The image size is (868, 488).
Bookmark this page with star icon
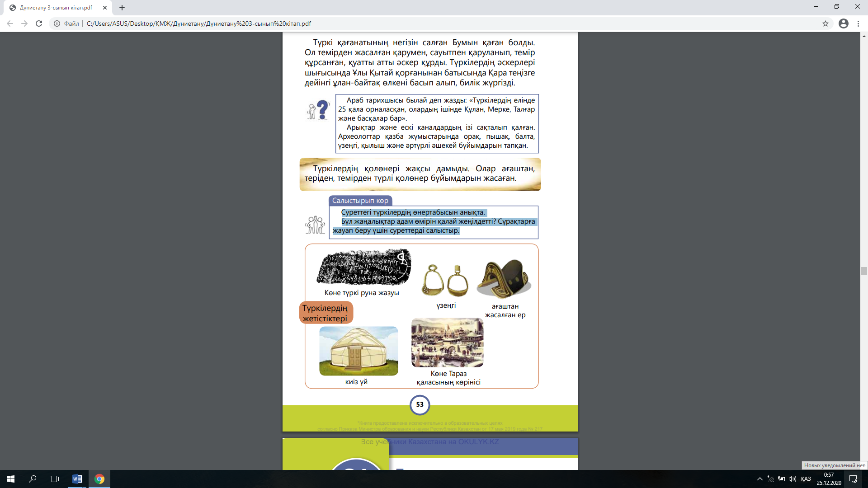pos(826,23)
